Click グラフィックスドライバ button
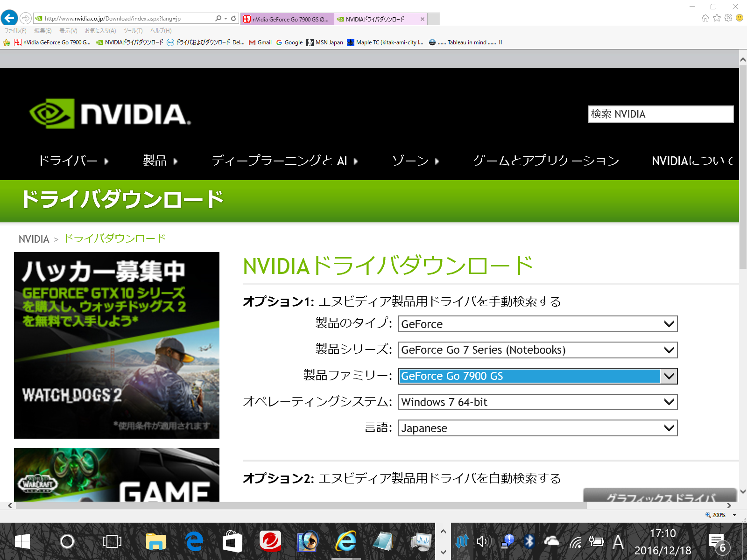The width and height of the screenshot is (747, 560). point(660,495)
